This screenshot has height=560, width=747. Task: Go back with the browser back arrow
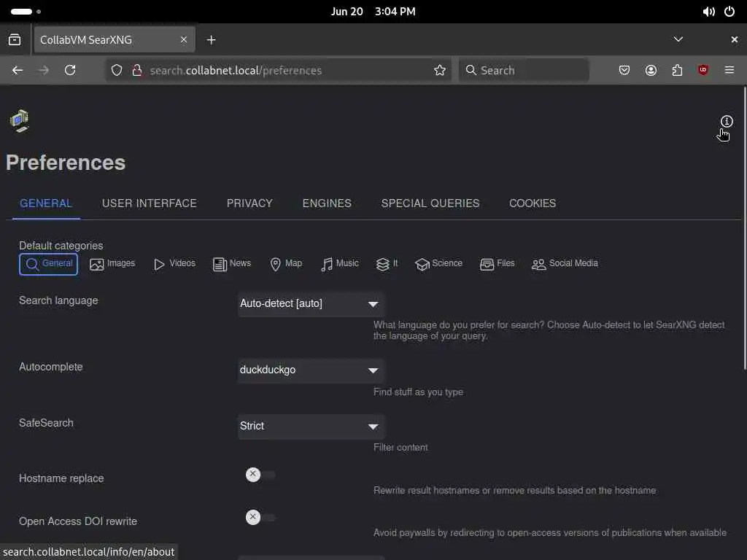18,71
